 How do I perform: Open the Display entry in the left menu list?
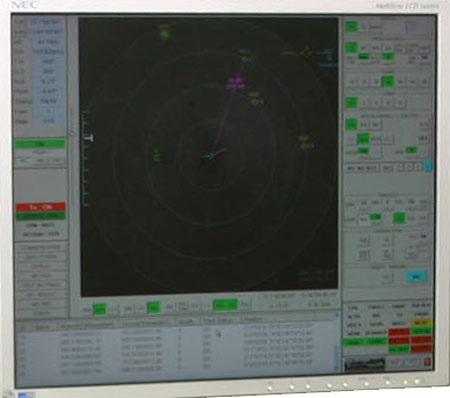pos(41,267)
